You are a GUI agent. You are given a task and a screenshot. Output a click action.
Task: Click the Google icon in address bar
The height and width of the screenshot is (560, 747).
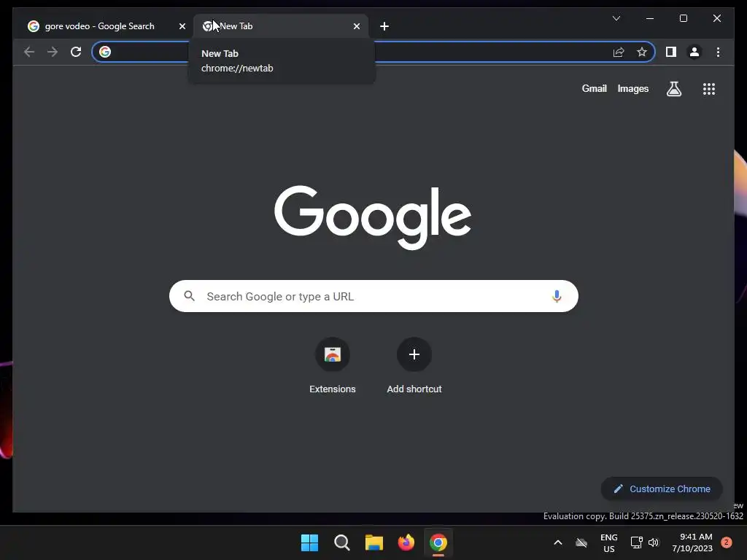pyautogui.click(x=105, y=52)
